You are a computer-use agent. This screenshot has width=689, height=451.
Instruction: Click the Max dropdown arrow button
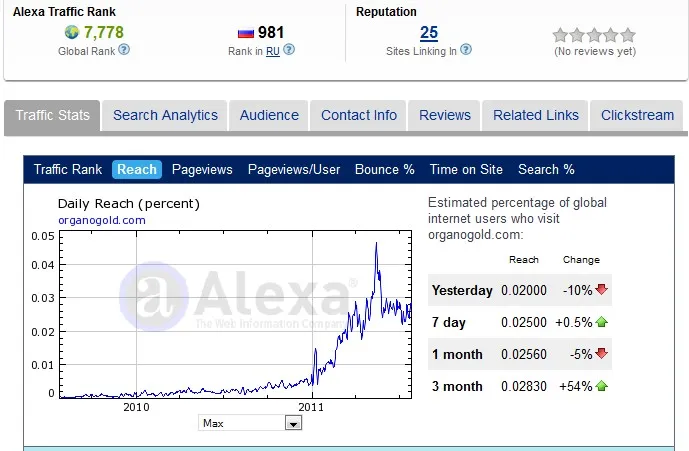293,423
